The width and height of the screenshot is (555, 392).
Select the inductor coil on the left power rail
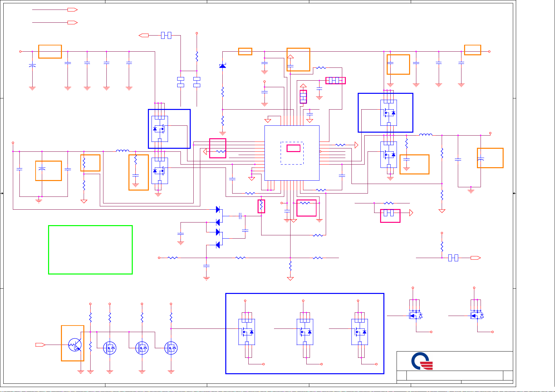(123, 151)
